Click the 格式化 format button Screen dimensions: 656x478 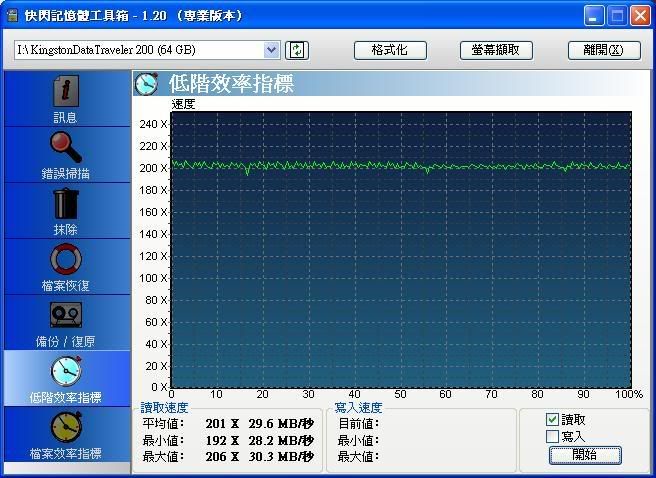point(390,50)
